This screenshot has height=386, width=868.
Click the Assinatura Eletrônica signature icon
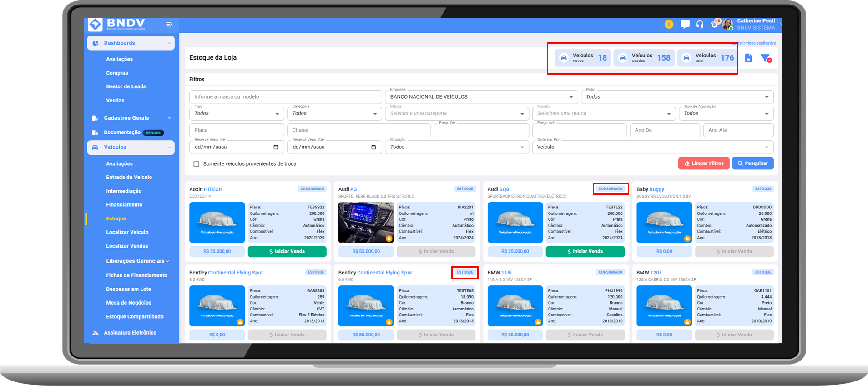[96, 333]
